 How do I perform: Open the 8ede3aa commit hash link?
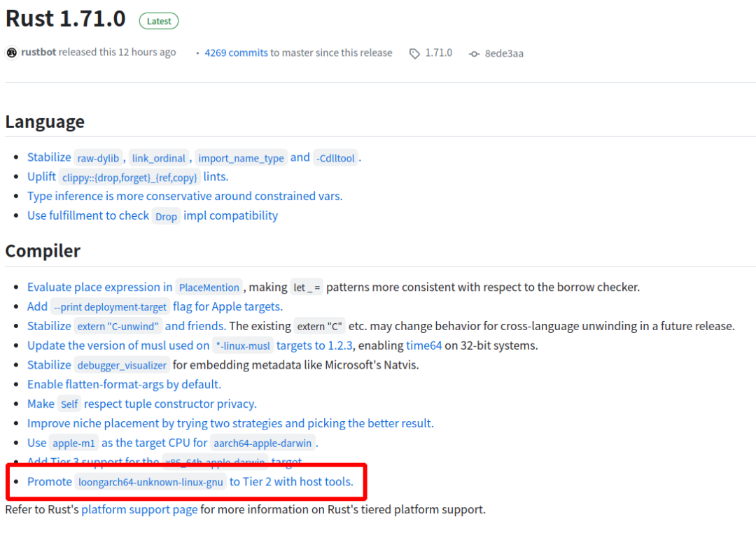504,53
